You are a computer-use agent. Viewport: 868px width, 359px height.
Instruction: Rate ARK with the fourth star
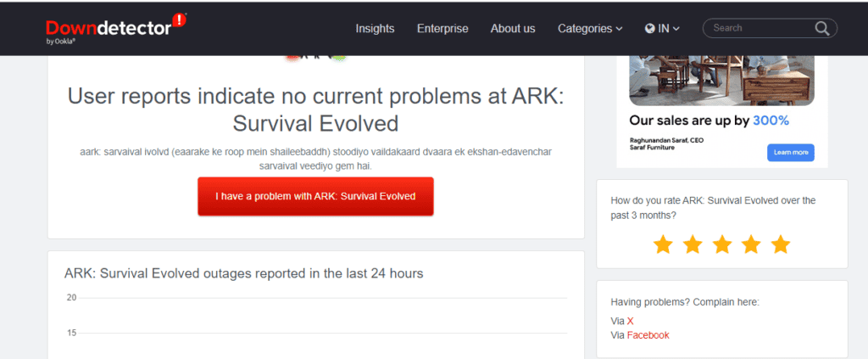point(751,244)
